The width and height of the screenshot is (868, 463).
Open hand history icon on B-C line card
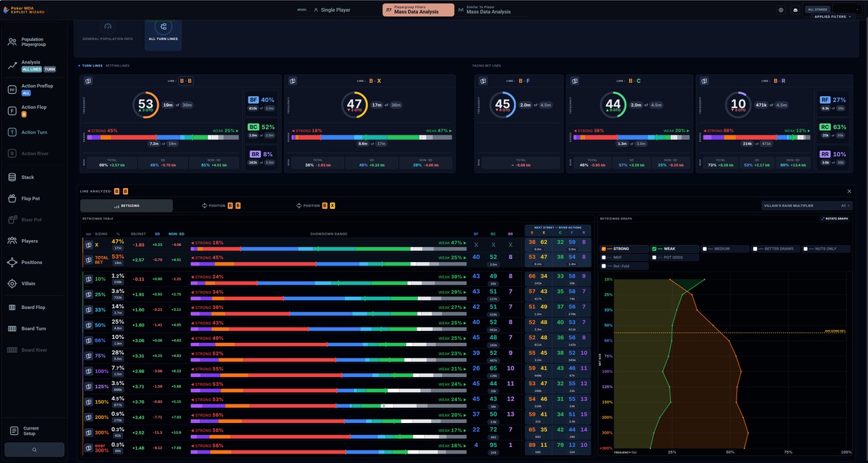click(575, 81)
